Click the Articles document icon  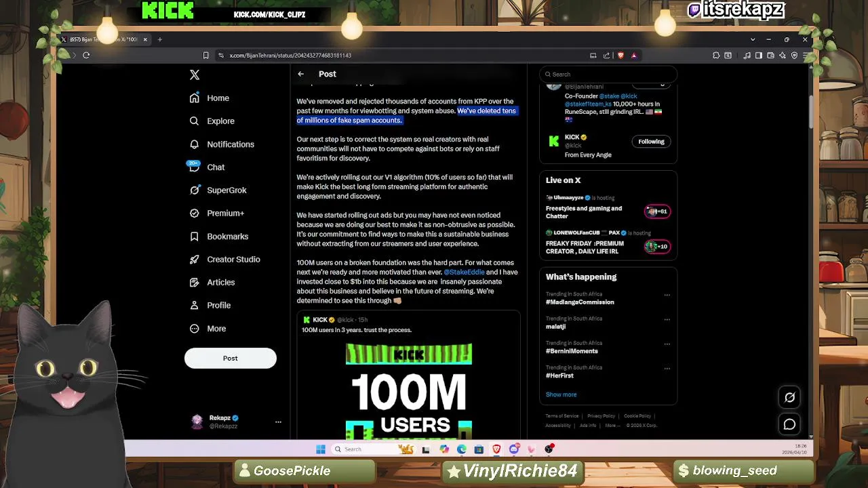pyautogui.click(x=195, y=283)
